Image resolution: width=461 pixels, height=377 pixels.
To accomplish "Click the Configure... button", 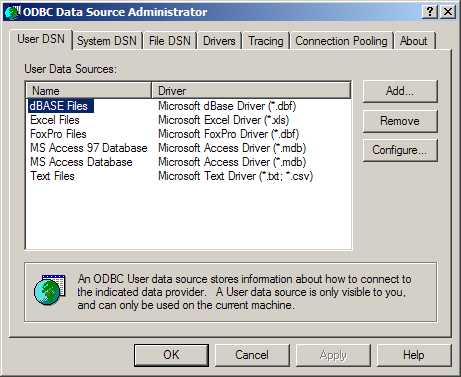I will click(x=400, y=150).
